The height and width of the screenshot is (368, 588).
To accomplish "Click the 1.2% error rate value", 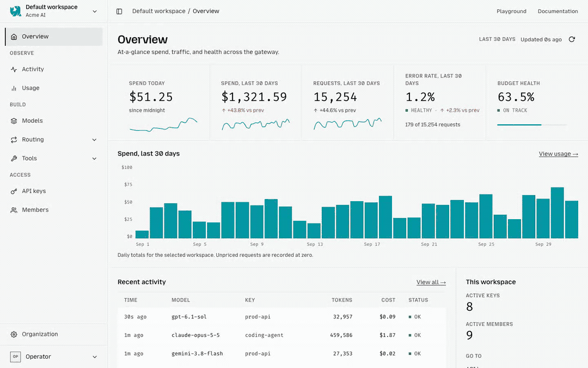I will 420,97.
